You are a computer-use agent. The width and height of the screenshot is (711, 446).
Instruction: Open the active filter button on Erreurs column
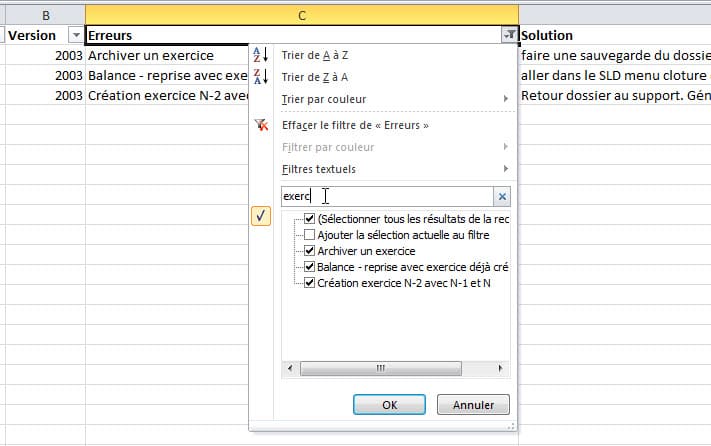pyautogui.click(x=509, y=35)
